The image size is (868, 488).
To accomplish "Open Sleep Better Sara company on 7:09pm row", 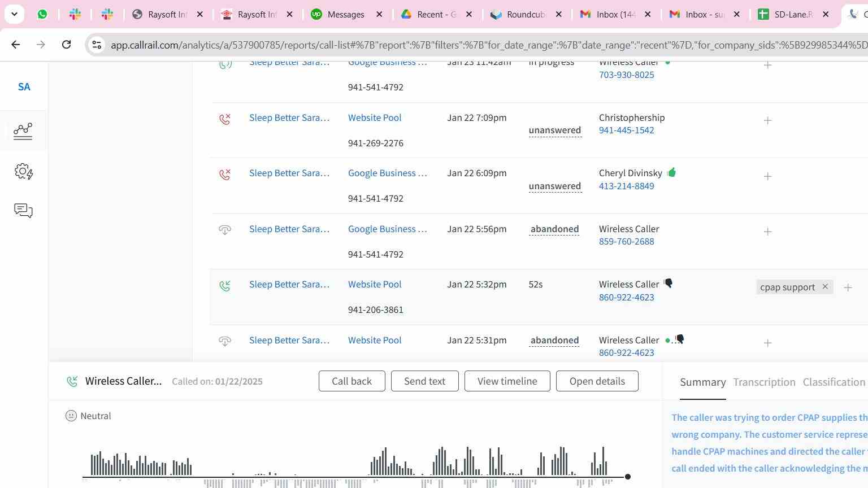I will click(289, 117).
